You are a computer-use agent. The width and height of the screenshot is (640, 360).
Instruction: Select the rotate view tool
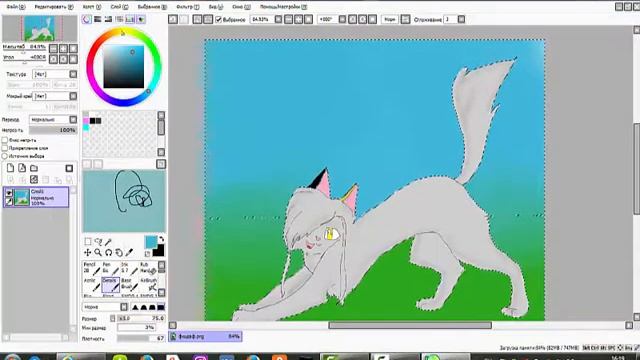pyautogui.click(x=108, y=253)
